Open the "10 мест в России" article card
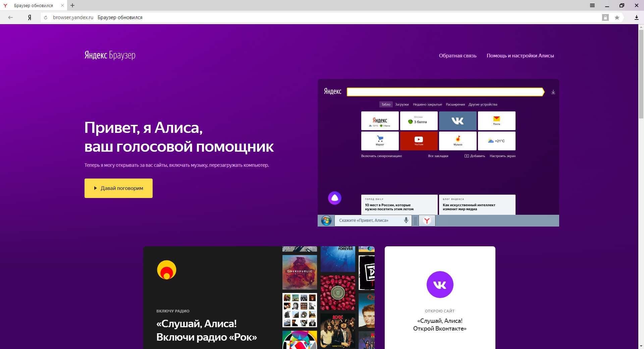The image size is (644, 349). (x=399, y=205)
